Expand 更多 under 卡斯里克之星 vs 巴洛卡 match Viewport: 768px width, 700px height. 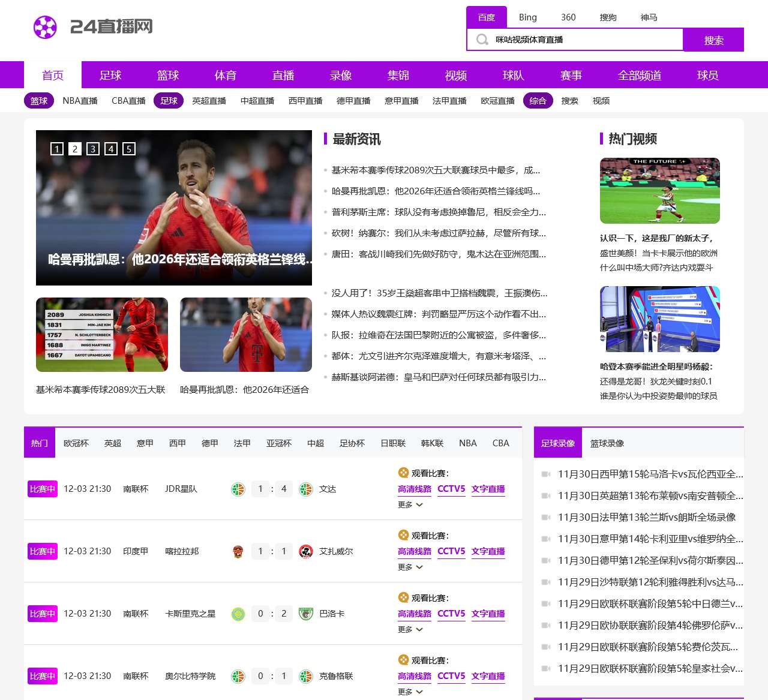[x=410, y=630]
